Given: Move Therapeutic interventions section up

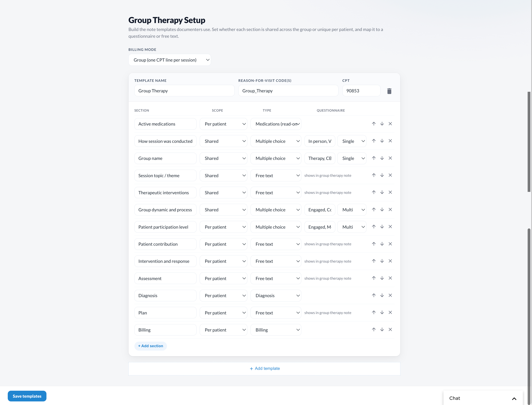Looking at the screenshot, I should [374, 192].
